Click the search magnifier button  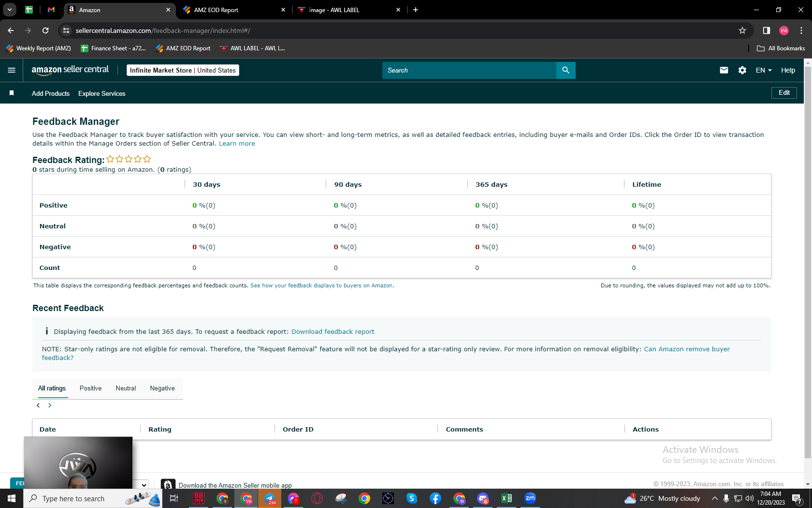[x=565, y=70]
